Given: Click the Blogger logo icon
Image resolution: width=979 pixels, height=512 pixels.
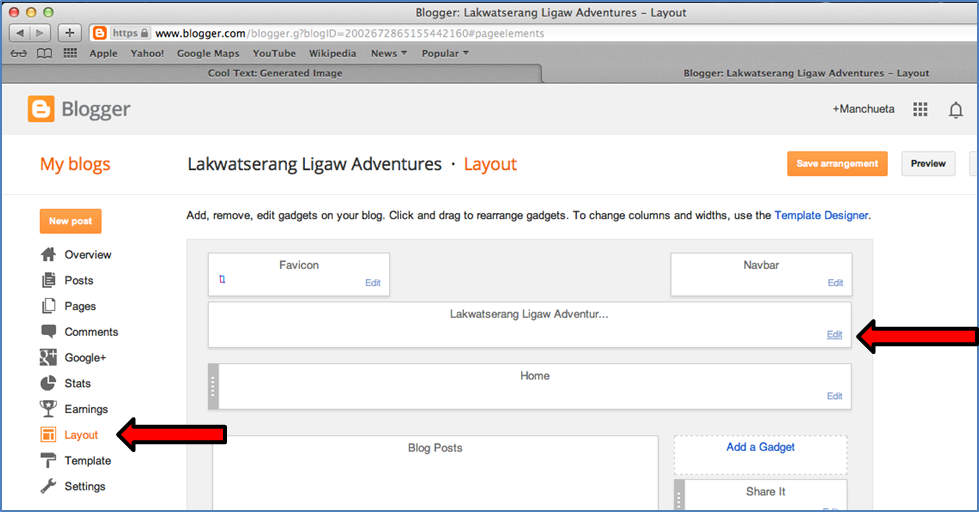Looking at the screenshot, I should click(41, 109).
